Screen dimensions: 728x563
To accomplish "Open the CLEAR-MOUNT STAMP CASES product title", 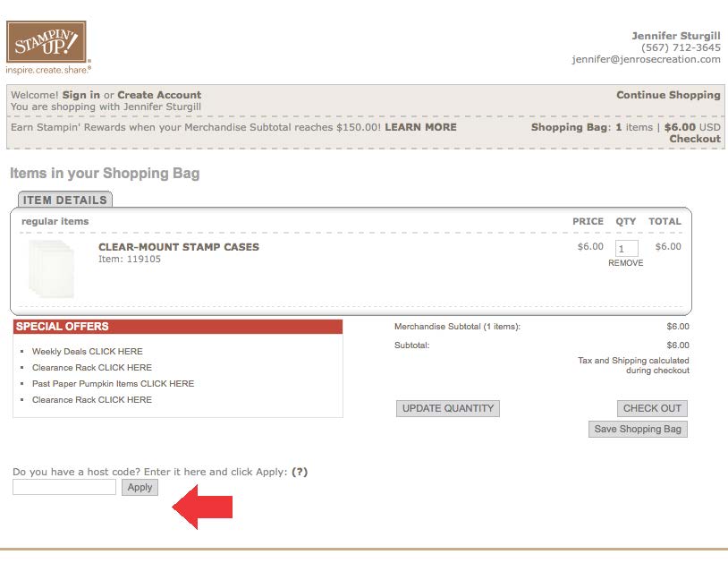I will 179,247.
